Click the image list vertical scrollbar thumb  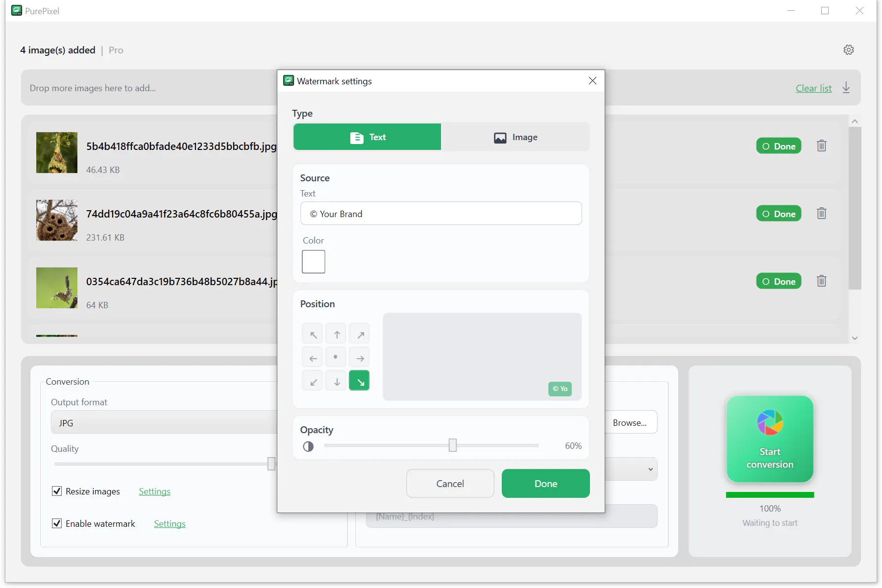(855, 208)
